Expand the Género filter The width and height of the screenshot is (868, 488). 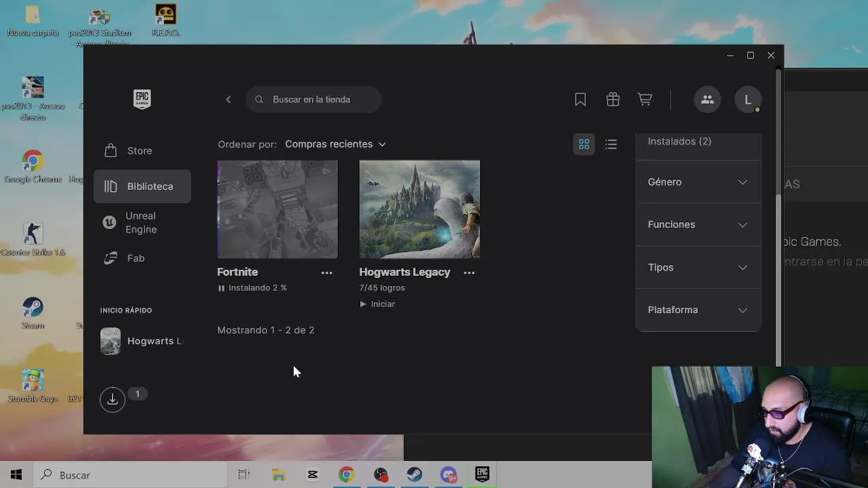[698, 182]
